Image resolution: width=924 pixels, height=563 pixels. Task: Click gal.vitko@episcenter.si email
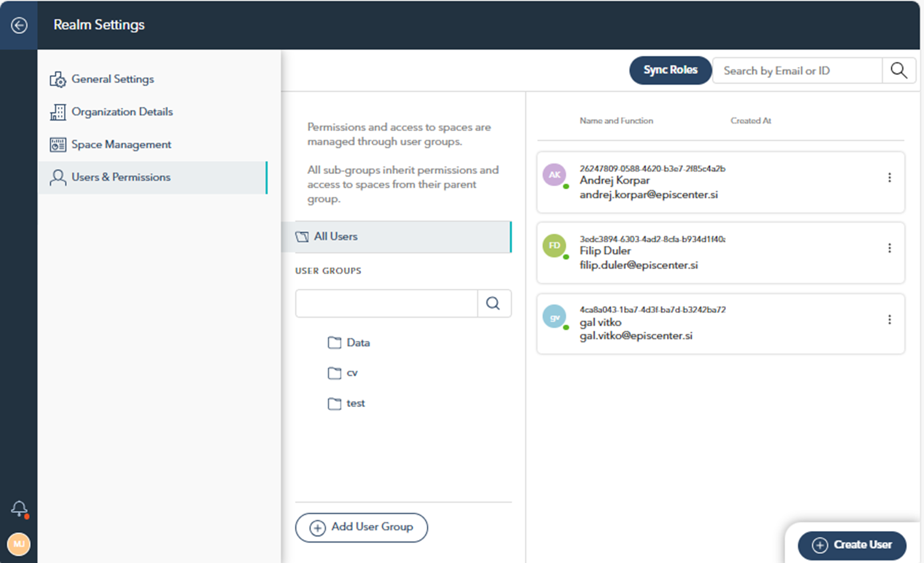pos(636,336)
